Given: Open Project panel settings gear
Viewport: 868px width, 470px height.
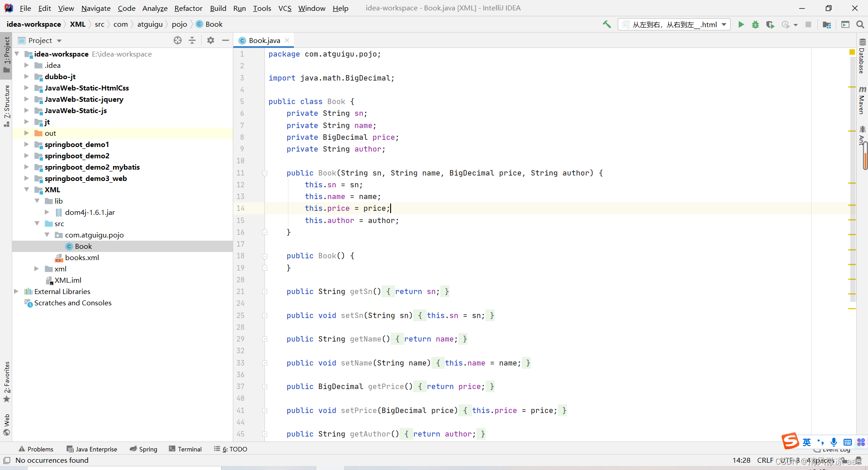Looking at the screenshot, I should pyautogui.click(x=211, y=40).
